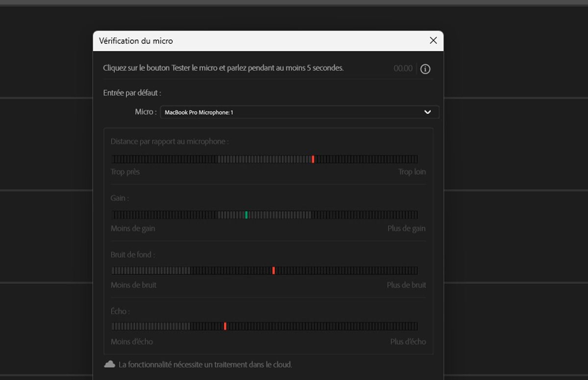Screen dimensions: 588x380
Task: Click the 'Moins d'écho' label
Action: (x=132, y=342)
